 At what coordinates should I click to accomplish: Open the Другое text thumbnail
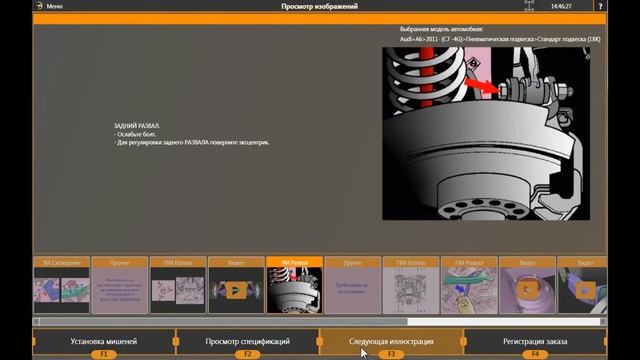[353, 285]
